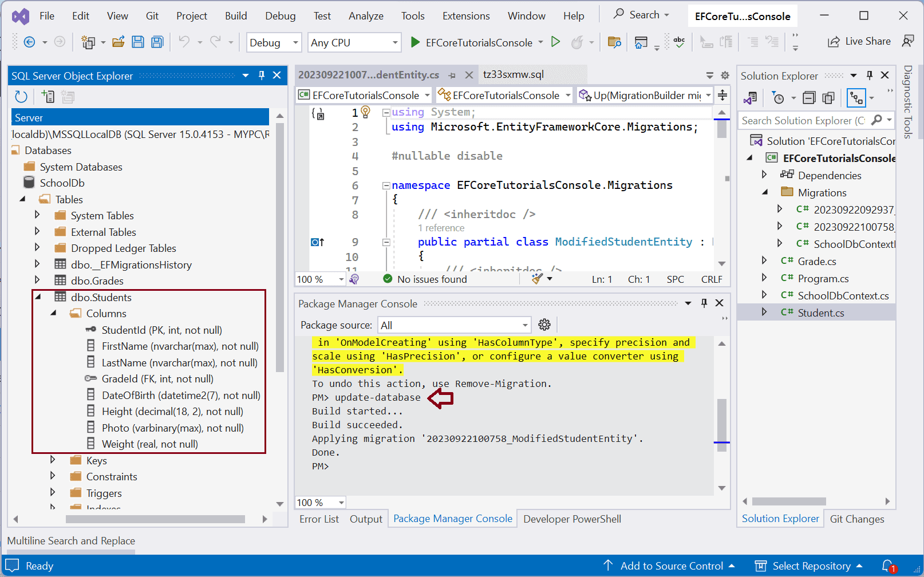Click the Hot Reload flame icon
The width and height of the screenshot is (924, 577).
578,42
